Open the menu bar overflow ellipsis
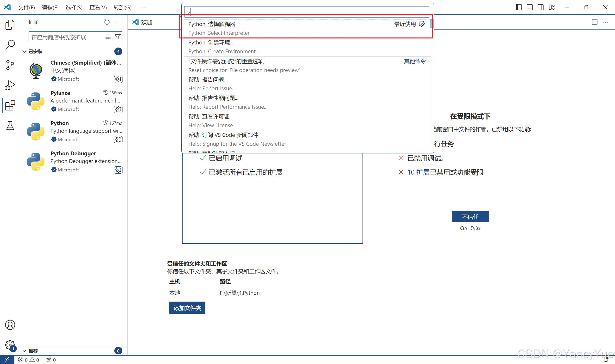The image size is (615, 364). (x=143, y=7)
